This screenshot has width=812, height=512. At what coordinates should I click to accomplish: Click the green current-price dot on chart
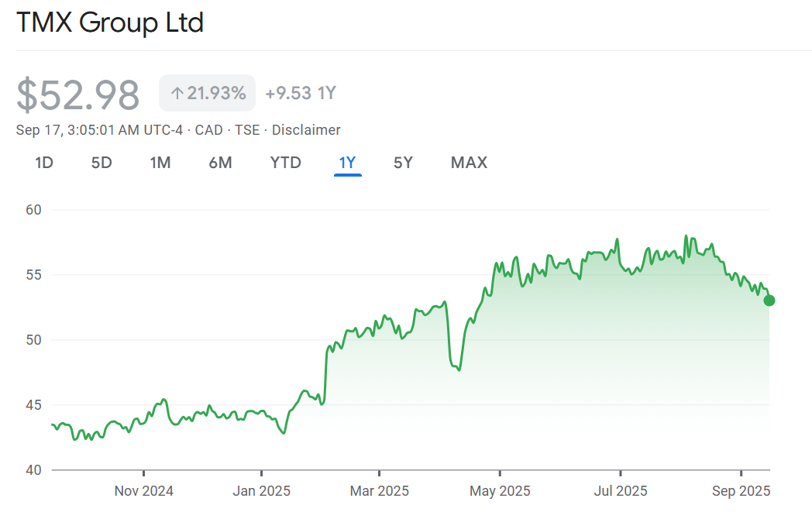(769, 301)
